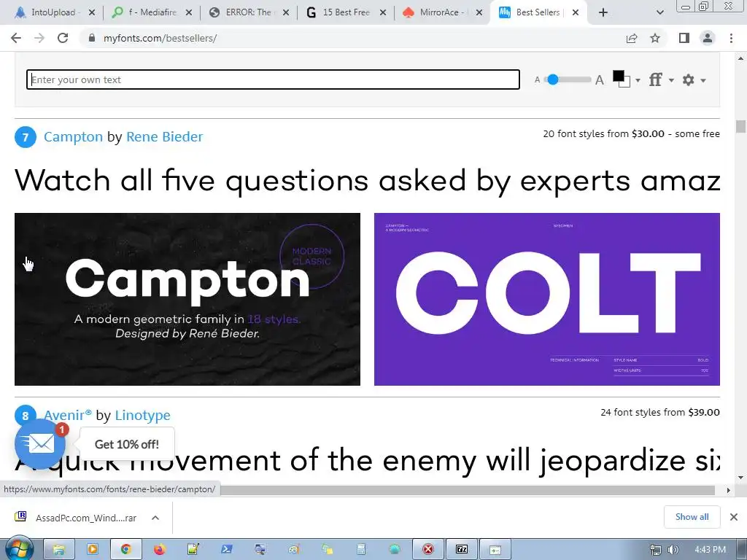The width and height of the screenshot is (747, 560).
Task: Reload the myfonts bestsellers page
Action: coord(63,38)
